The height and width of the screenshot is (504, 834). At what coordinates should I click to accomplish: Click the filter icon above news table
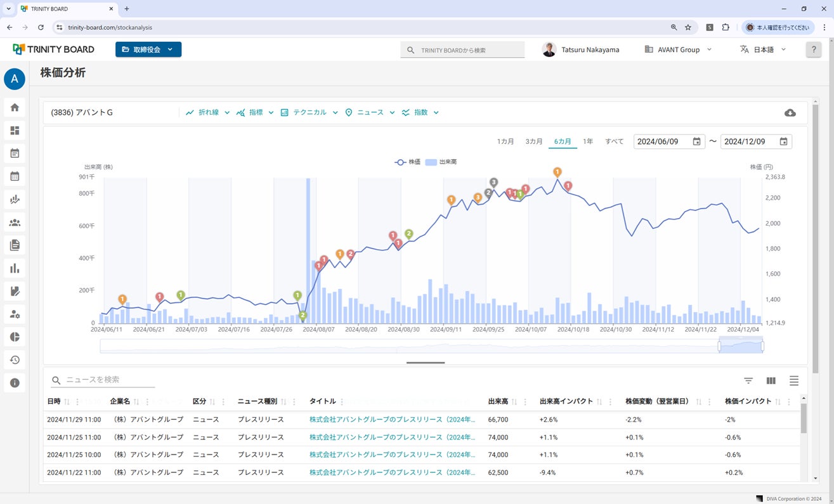click(748, 380)
